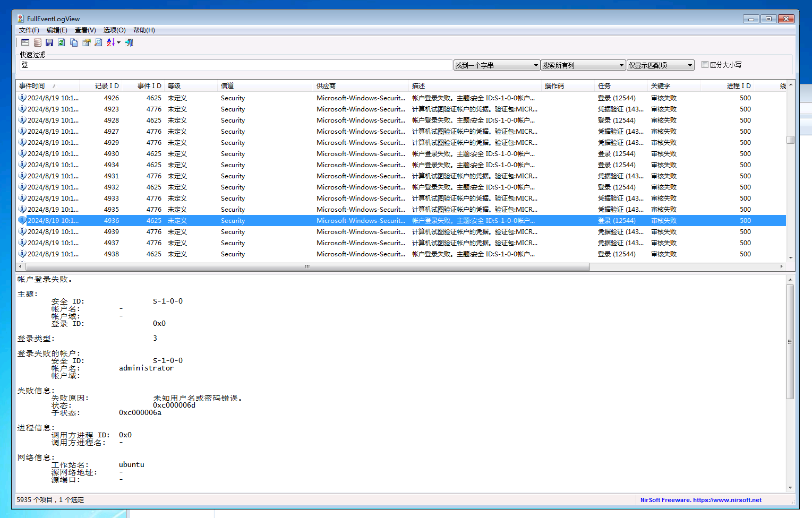
Task: Open the 文件(F) menu
Action: 29,30
